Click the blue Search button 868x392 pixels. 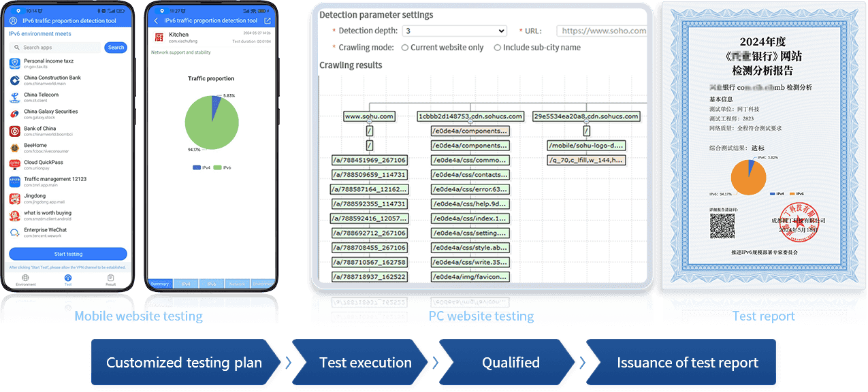pos(116,48)
